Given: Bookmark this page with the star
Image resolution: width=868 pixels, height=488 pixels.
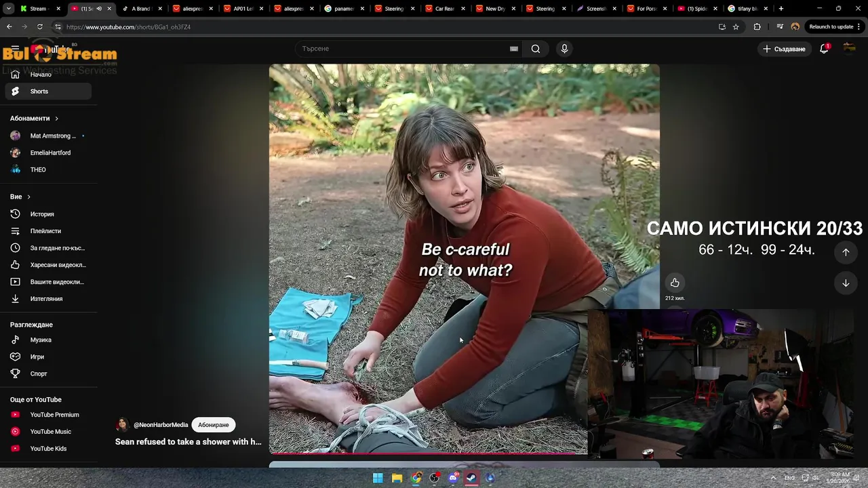Looking at the screenshot, I should tap(736, 27).
